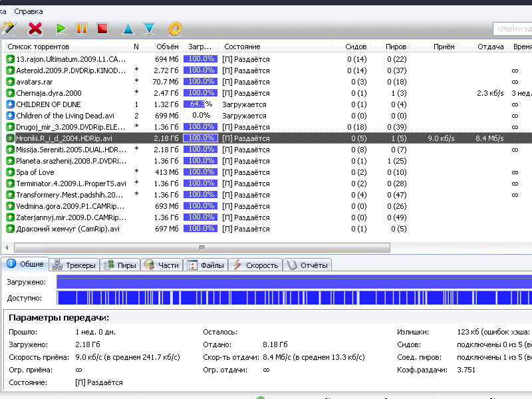This screenshot has width=532, height=399.
Task: Click the status icon of 13.rajon.Ultimatum torrent
Action: [10, 59]
